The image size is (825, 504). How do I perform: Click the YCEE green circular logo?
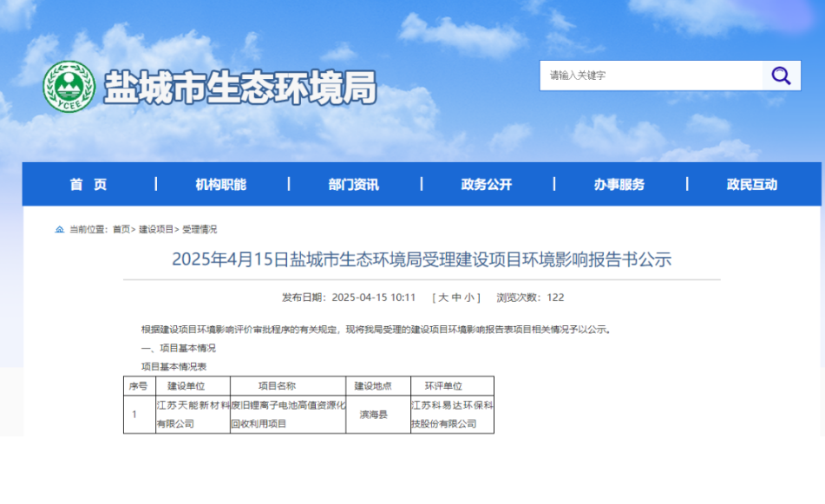(69, 87)
